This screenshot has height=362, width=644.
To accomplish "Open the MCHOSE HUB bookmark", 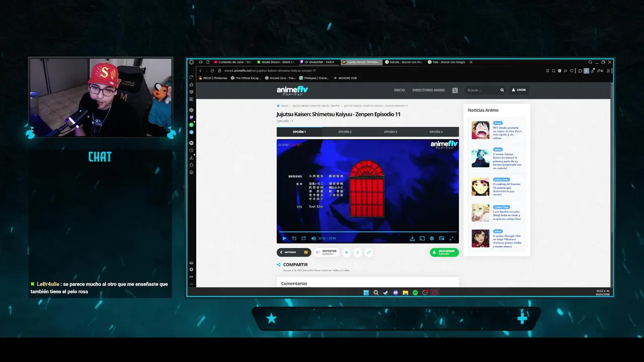I will pyautogui.click(x=345, y=78).
